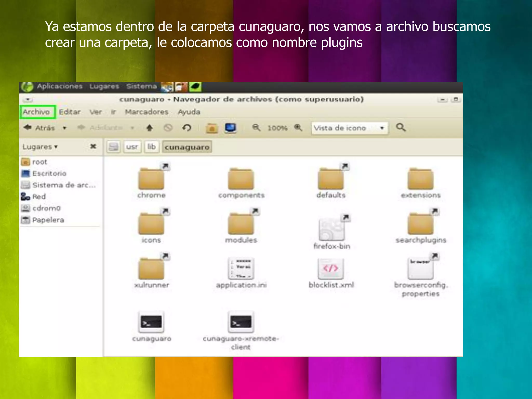Go to usr in the path bar
532x399 pixels.
(x=132, y=147)
